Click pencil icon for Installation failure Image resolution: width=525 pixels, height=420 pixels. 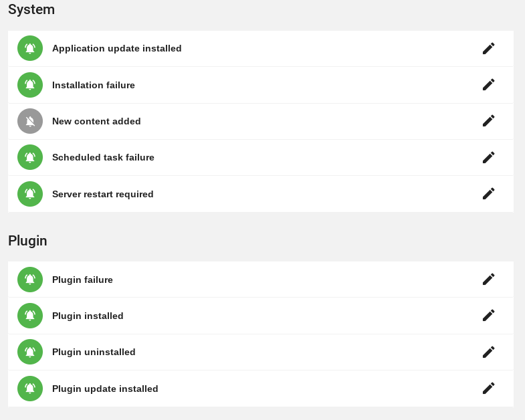[x=488, y=84]
